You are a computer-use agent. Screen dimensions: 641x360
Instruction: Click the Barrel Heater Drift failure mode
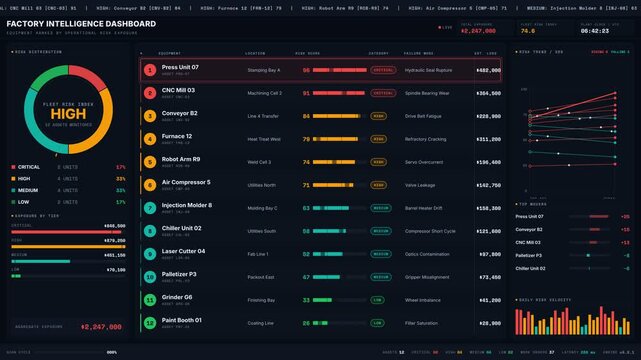(424, 208)
